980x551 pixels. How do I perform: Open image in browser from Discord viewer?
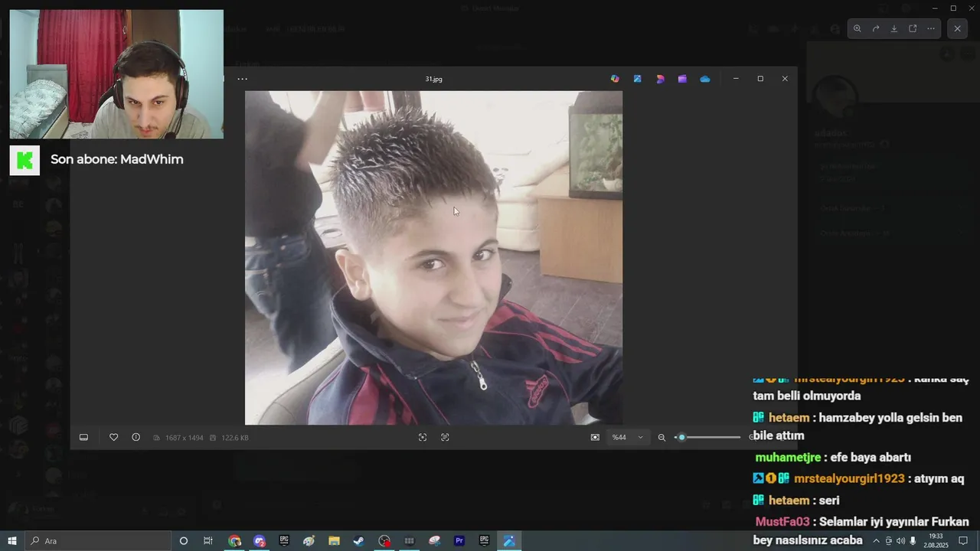(913, 28)
